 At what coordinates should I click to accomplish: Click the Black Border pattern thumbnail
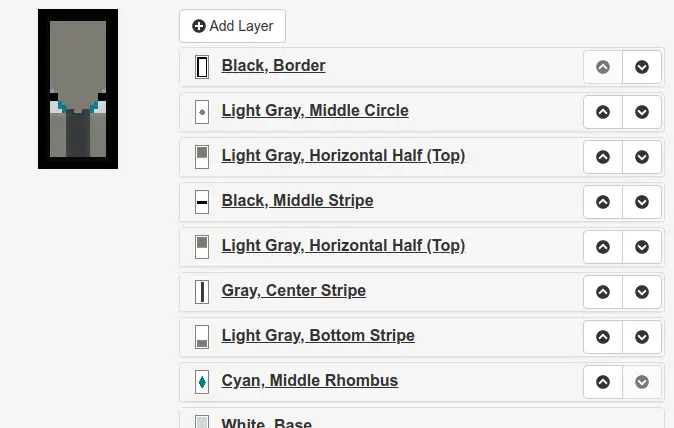pyautogui.click(x=202, y=67)
